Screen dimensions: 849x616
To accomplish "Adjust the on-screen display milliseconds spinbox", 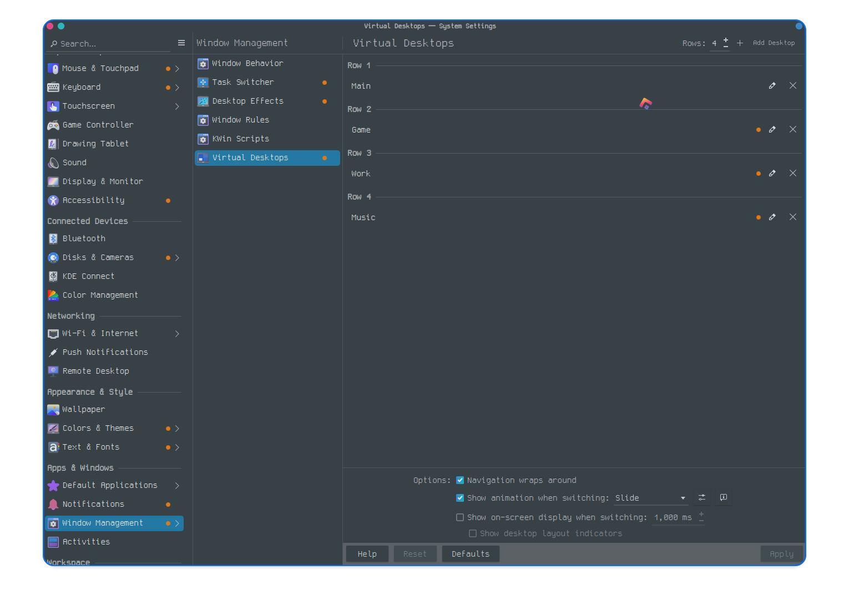I will [678, 517].
